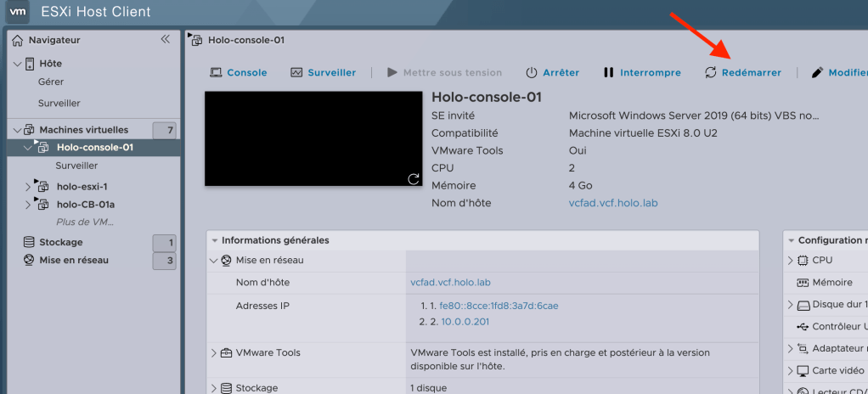
Task: Click the black VM console thumbnail
Action: (x=313, y=138)
